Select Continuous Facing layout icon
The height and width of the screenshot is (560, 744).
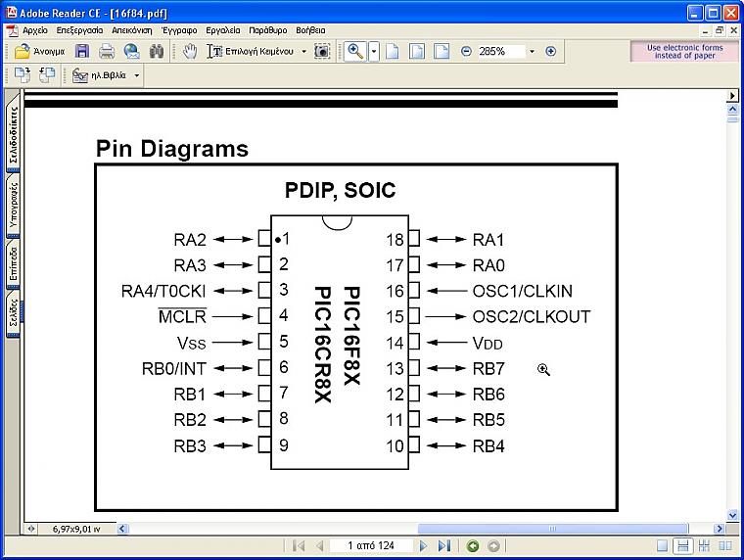point(704,546)
